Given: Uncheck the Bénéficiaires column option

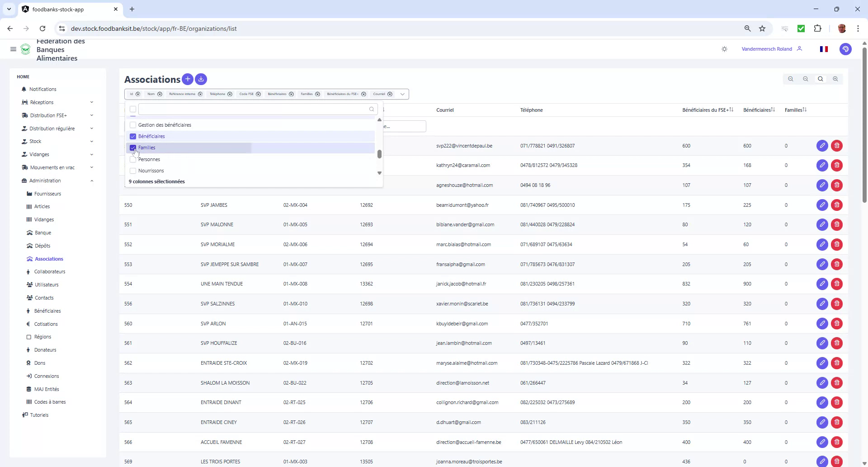Looking at the screenshot, I should click(x=132, y=136).
